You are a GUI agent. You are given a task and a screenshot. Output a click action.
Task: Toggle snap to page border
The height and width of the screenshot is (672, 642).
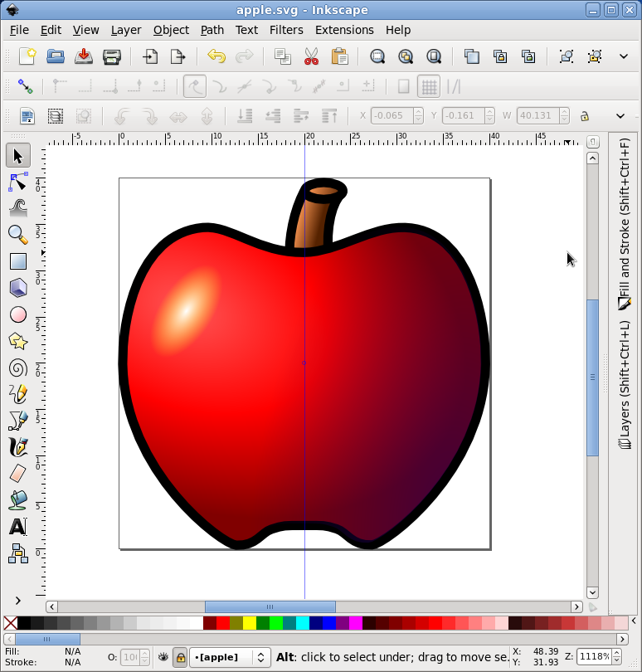[x=403, y=86]
